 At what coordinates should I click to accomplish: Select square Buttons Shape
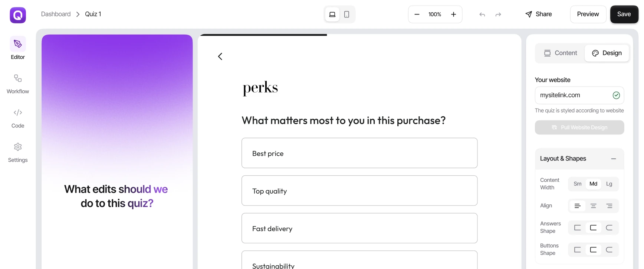(577, 250)
